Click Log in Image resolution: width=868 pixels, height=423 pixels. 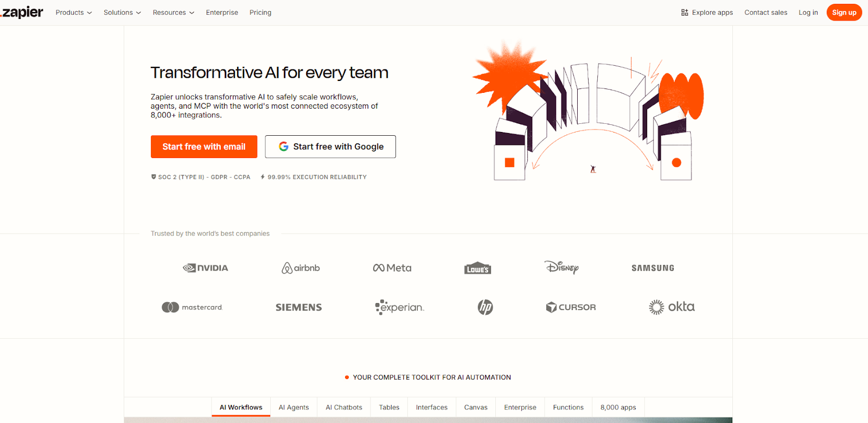point(808,12)
